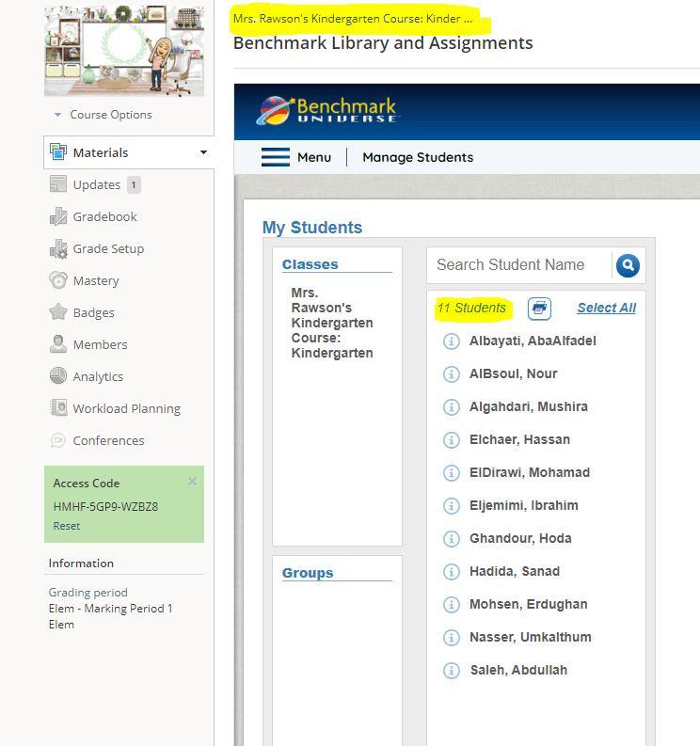Open info icon for Albayati, AbaAlfadel
This screenshot has height=746, width=700.
click(451, 341)
